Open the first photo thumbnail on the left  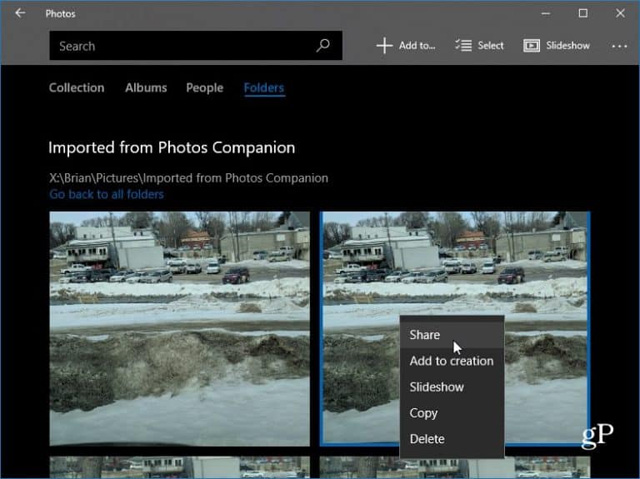coord(179,328)
